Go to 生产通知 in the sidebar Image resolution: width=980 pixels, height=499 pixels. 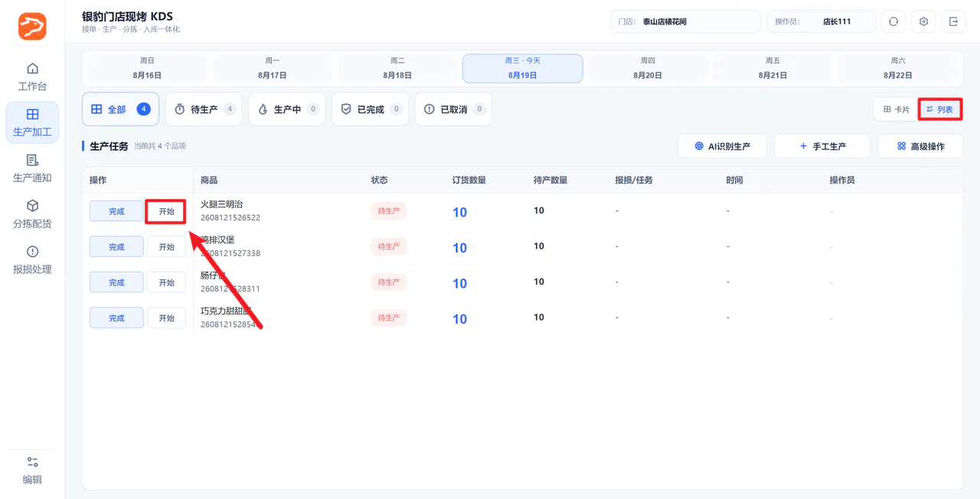pyautogui.click(x=32, y=168)
